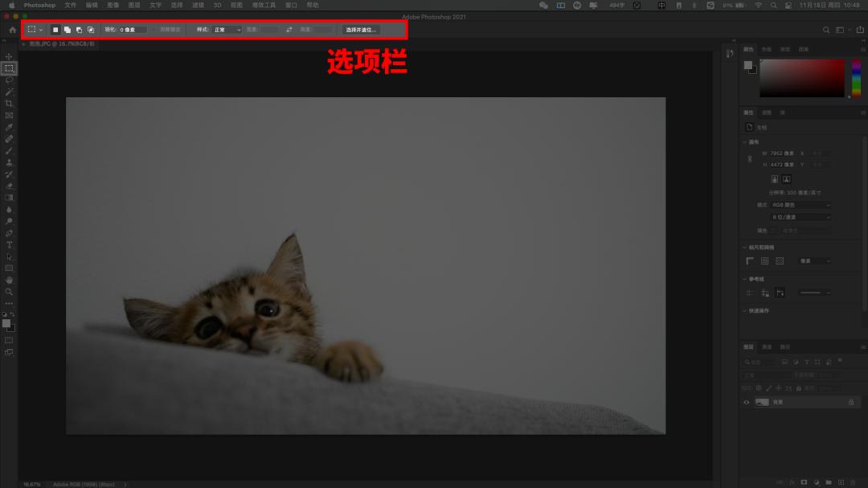Select the Eyedropper tool
The image size is (868, 488).
[x=9, y=126]
